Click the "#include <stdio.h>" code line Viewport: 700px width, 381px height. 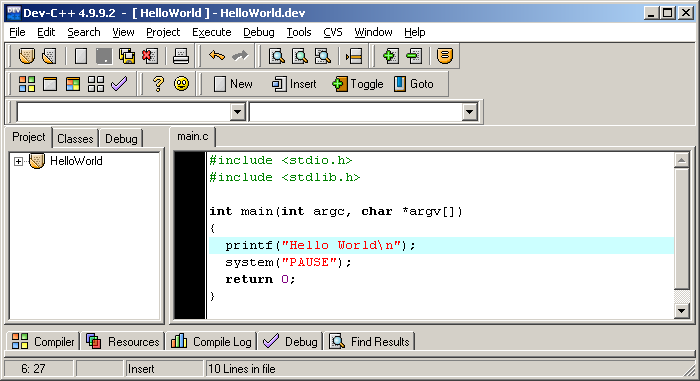(281, 160)
